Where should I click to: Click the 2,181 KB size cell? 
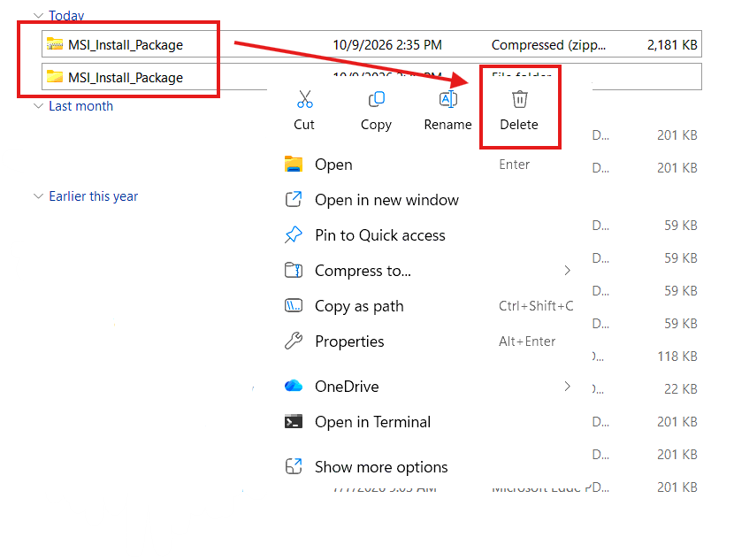point(672,44)
